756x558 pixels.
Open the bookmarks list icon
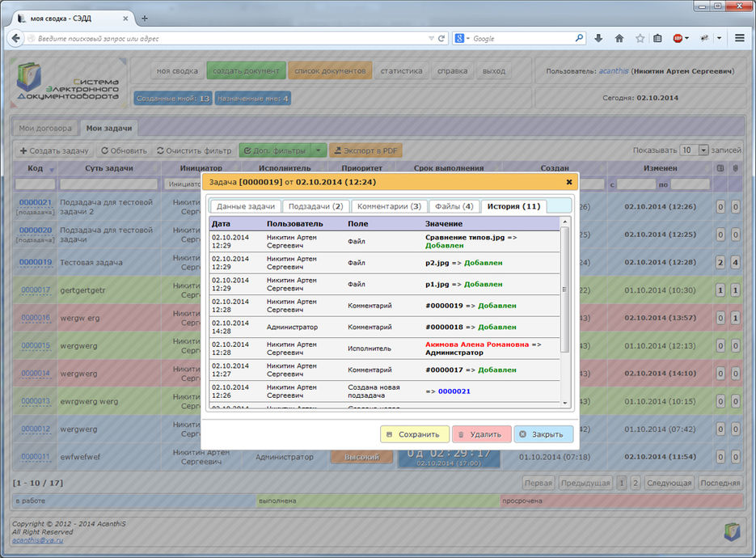click(x=657, y=38)
